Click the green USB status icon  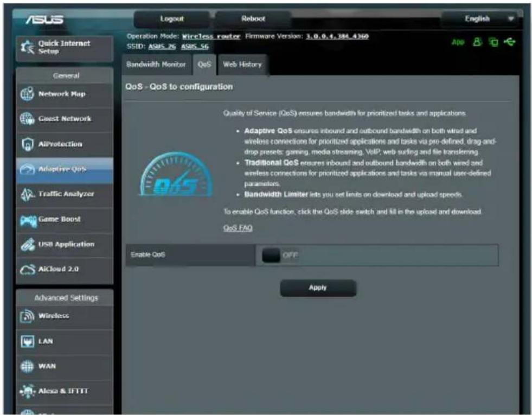pos(510,42)
